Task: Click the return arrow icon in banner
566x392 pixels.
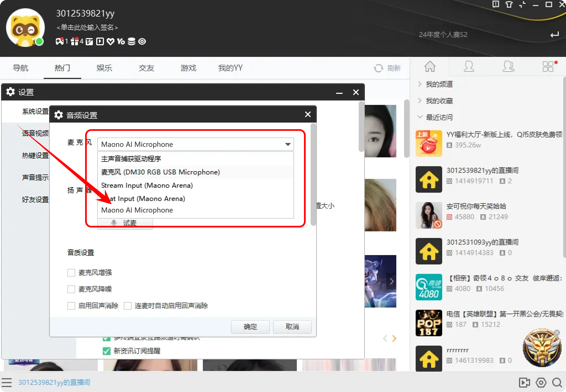Action: [x=555, y=35]
